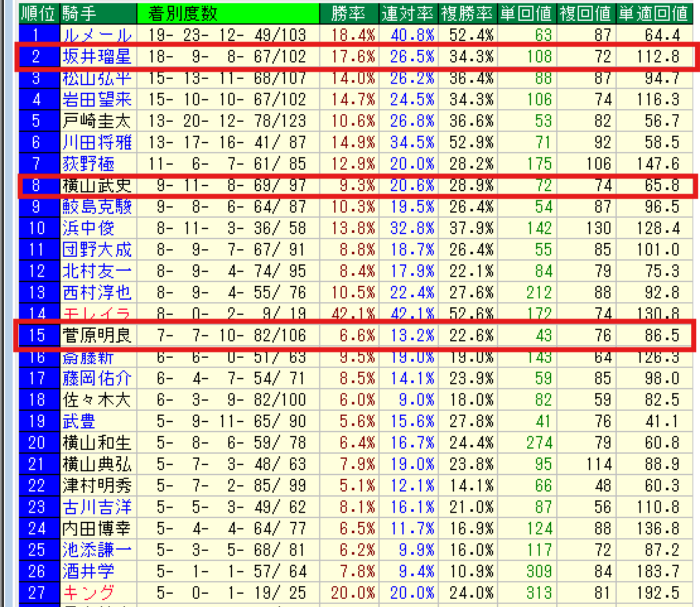Screen dimensions: 700x607
Task: Select jockey 岩田望来 in the list
Action: [x=96, y=100]
